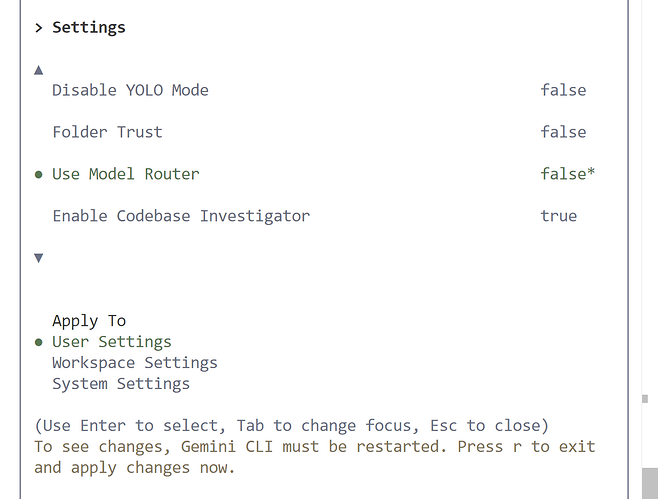Select the Disable YOLO Mode setting
658x499 pixels.
point(130,90)
